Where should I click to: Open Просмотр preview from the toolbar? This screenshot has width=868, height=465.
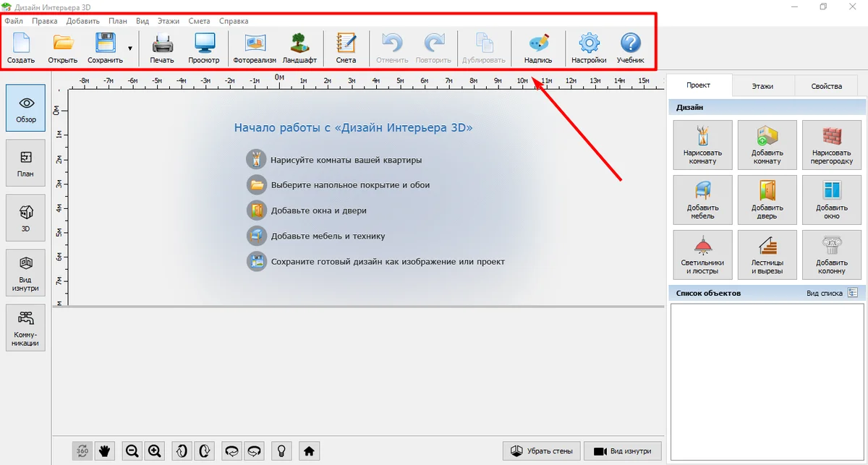pos(203,48)
